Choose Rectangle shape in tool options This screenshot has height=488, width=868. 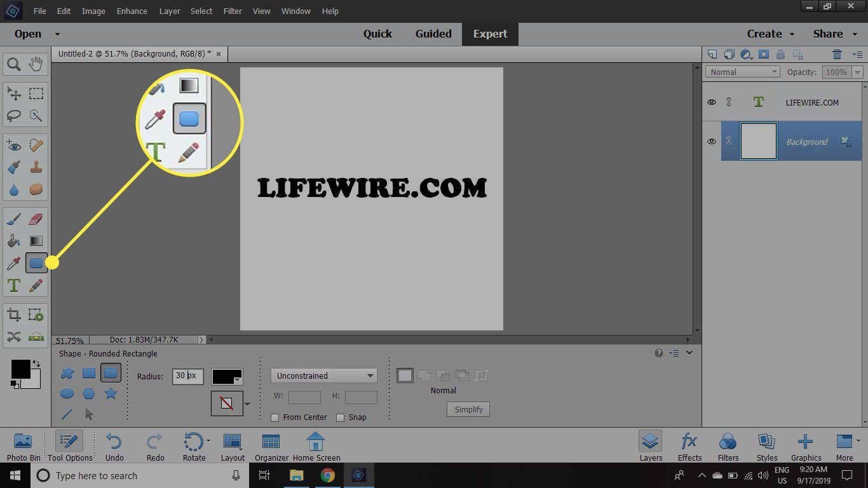click(x=89, y=373)
